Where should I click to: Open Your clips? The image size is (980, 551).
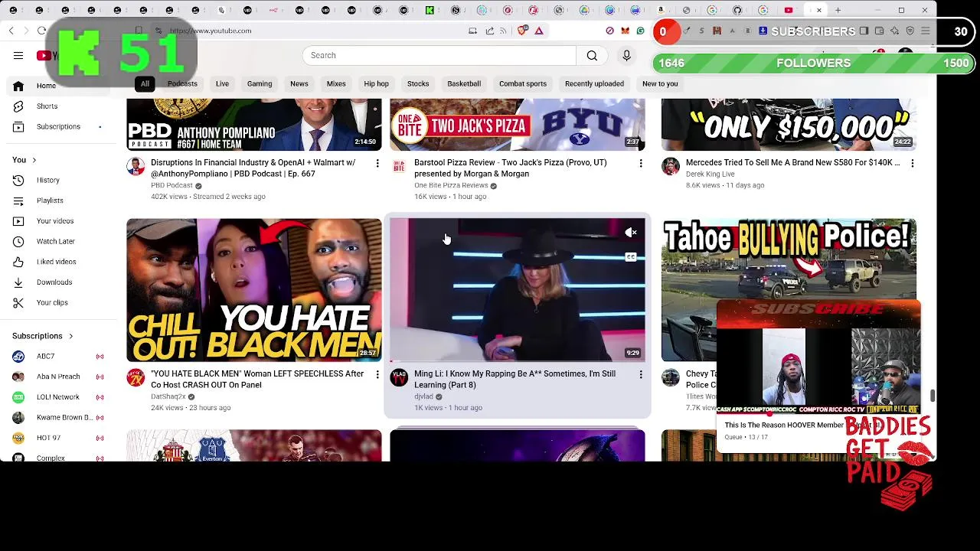coord(52,302)
